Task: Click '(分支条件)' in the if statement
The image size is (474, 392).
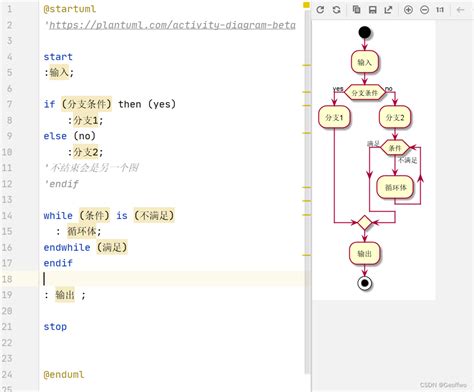Action: pyautogui.click(x=87, y=104)
